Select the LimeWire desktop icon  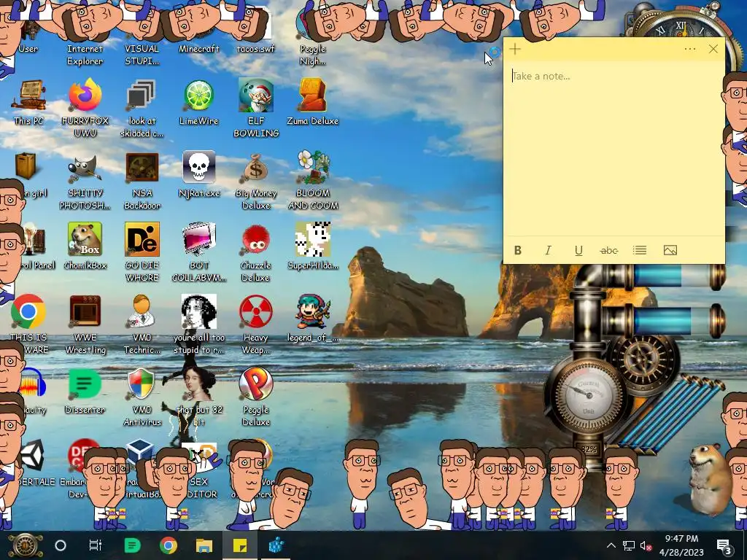[198, 96]
